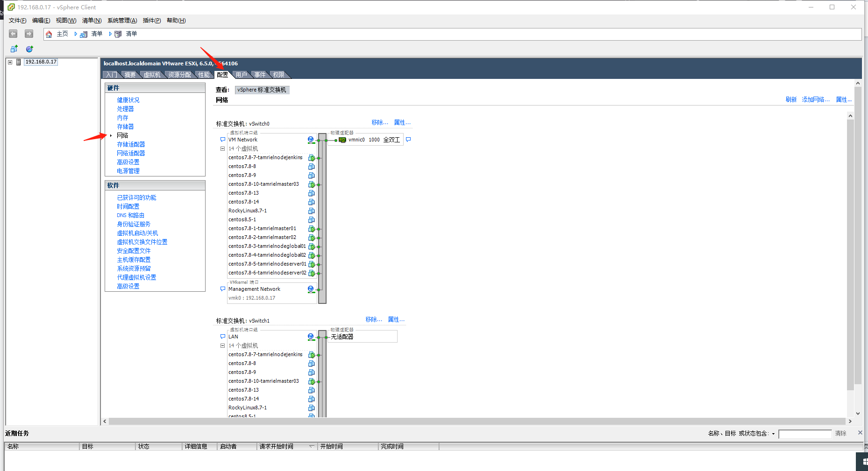Open the 视图(W) menu
Viewport: 868px width, 471px height.
[66, 21]
